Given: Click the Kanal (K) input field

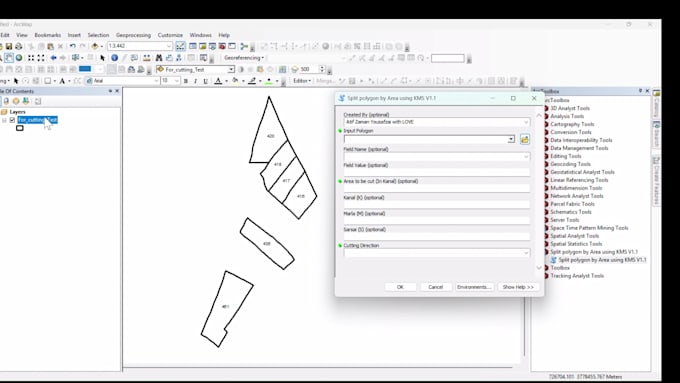Looking at the screenshot, I should tap(437, 204).
